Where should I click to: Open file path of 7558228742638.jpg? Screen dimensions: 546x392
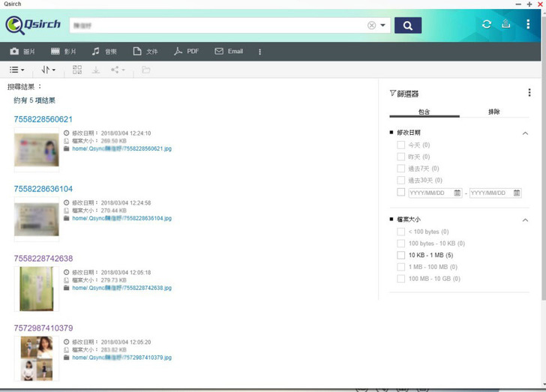(x=121, y=288)
